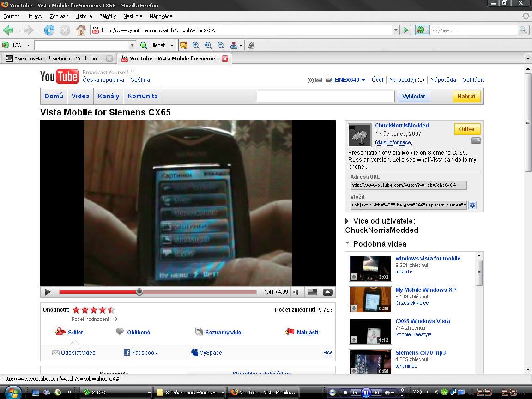Click the ChuckNorrisModded avatar image
The height and width of the screenshot is (399, 532).
click(x=360, y=135)
